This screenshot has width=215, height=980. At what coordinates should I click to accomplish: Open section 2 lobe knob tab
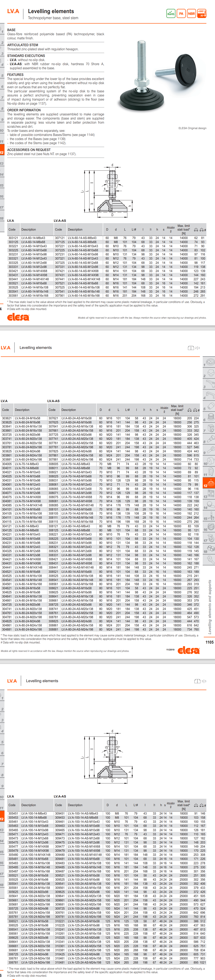(x=209, y=373)
